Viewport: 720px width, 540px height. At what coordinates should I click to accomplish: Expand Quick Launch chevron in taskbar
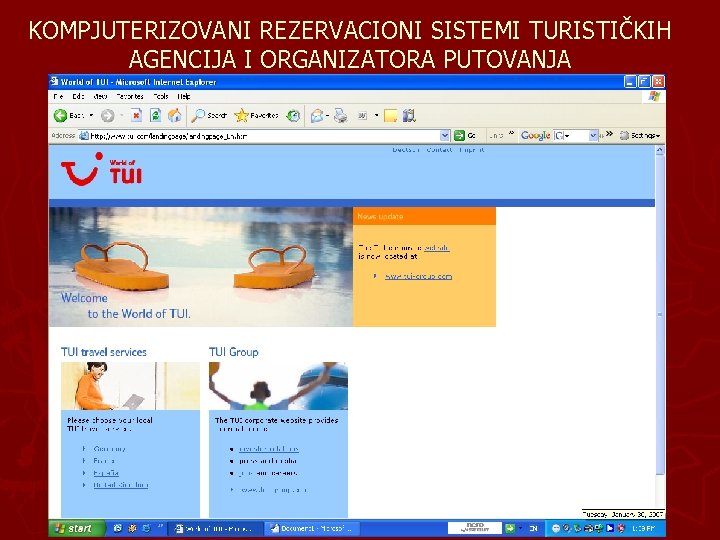[160, 526]
